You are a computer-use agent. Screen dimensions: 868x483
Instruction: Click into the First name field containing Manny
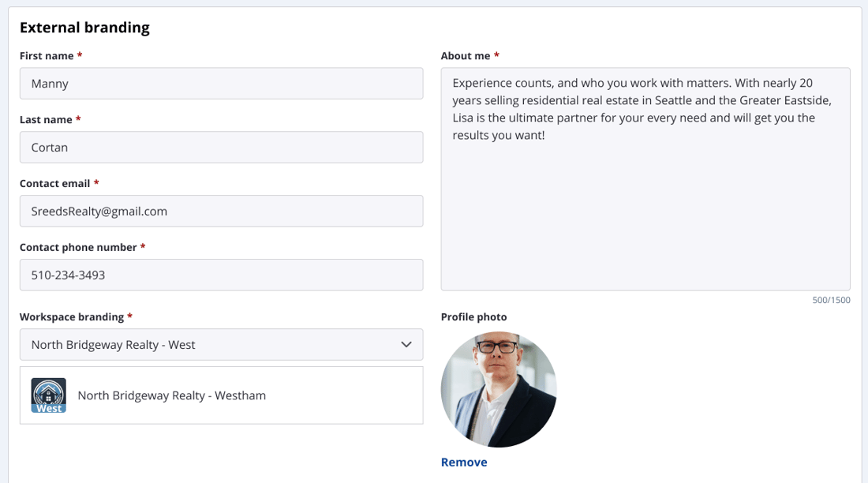pos(221,84)
